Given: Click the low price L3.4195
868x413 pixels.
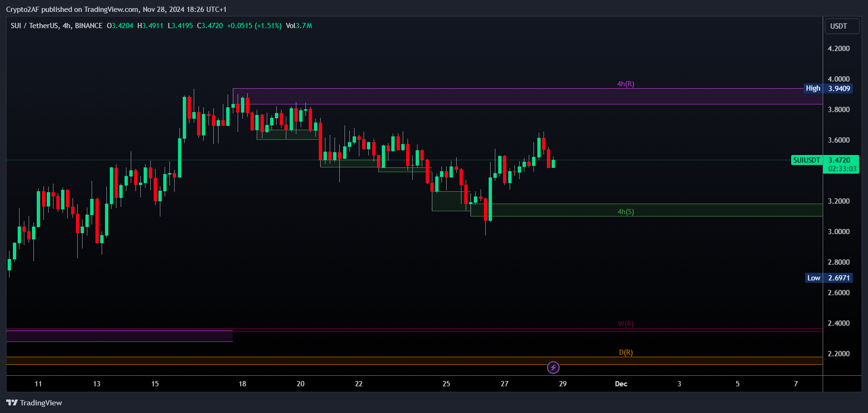Looking at the screenshot, I should tap(180, 26).
